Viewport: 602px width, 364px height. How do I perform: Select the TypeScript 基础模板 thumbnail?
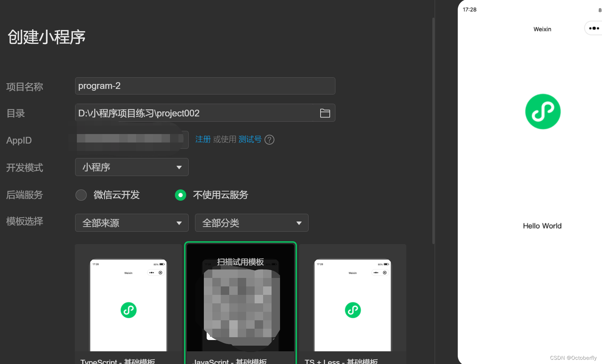(128, 304)
